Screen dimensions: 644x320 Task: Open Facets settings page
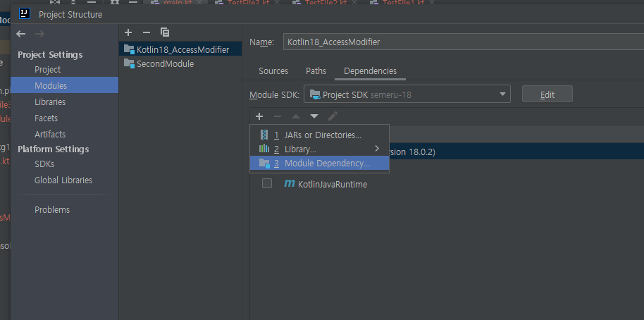[x=46, y=118]
